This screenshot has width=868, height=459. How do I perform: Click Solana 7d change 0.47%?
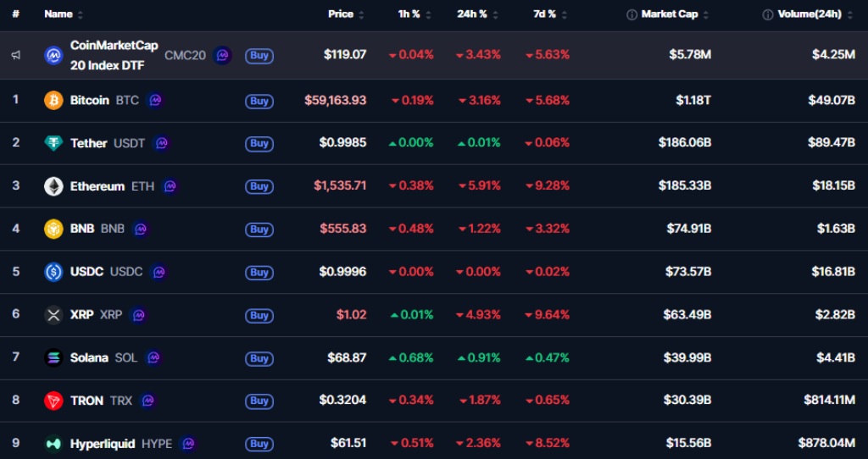pos(548,357)
